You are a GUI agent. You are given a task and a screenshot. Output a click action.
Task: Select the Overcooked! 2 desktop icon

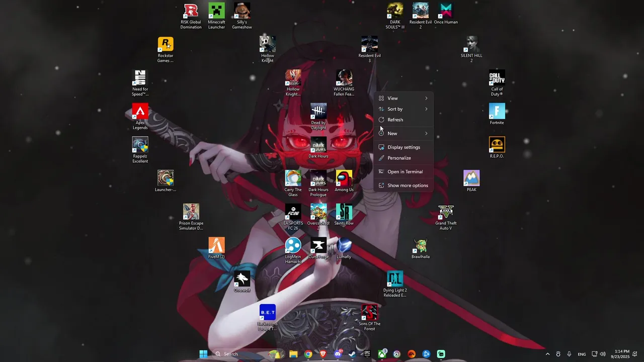(x=318, y=217)
